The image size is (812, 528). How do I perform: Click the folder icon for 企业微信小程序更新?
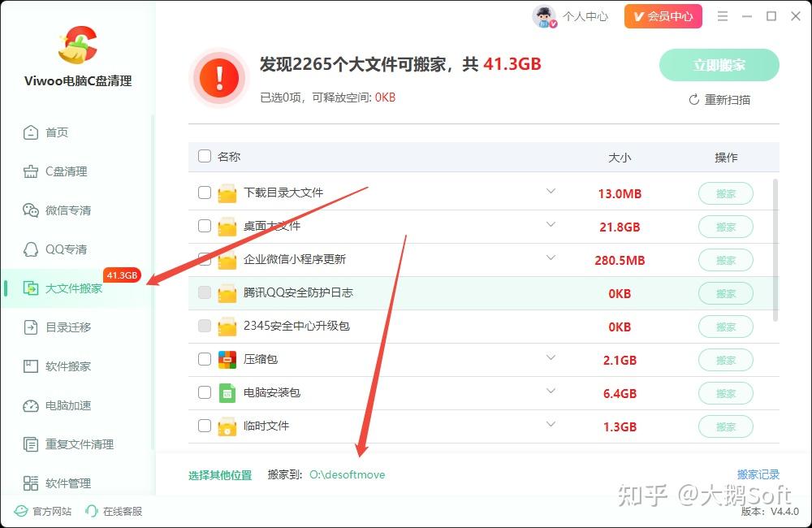(227, 260)
